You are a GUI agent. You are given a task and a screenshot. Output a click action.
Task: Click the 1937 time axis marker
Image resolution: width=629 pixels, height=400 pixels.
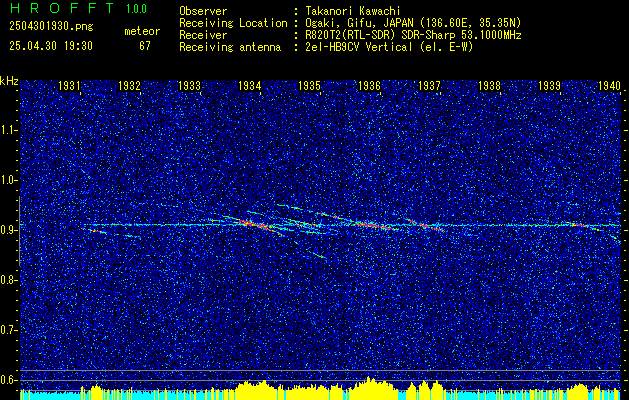pyautogui.click(x=429, y=85)
